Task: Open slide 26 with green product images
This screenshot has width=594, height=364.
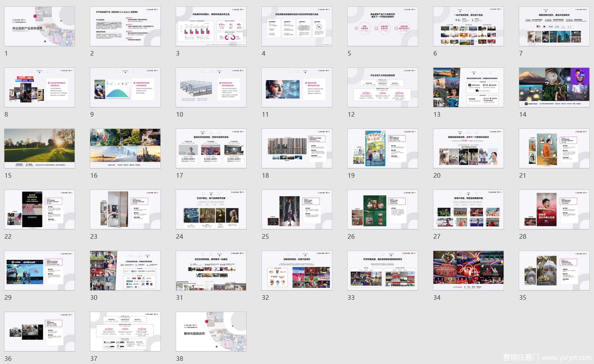Action: (382, 209)
